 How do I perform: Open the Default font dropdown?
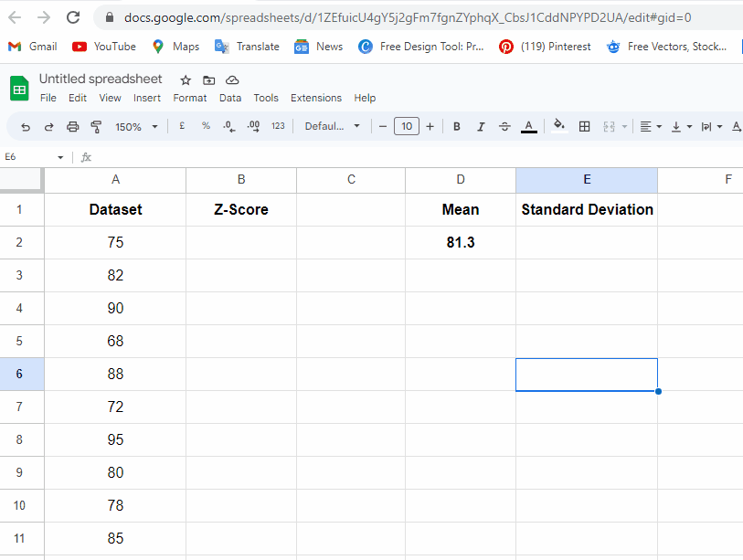(x=332, y=126)
